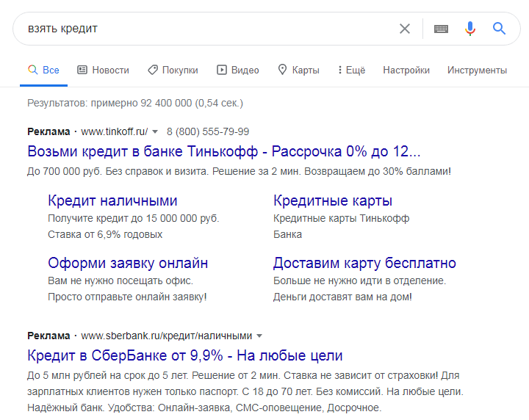This screenshot has height=420, width=529.
Task: Click the phone number 8 (800) 555-79-99
Action: click(208, 131)
